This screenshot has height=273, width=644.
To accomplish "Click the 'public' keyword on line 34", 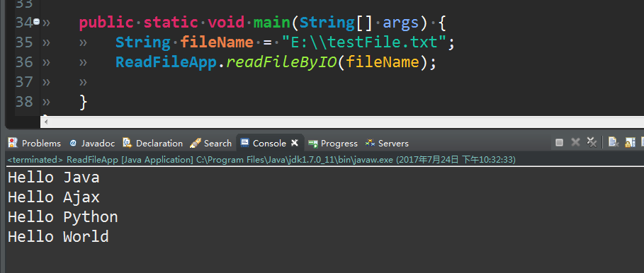I will (x=106, y=22).
